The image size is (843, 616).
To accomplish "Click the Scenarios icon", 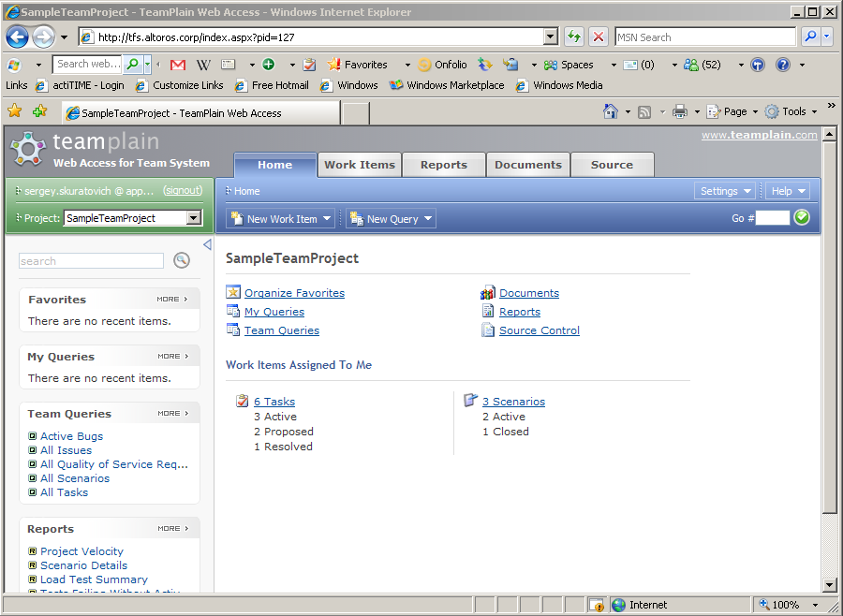I will [470, 401].
